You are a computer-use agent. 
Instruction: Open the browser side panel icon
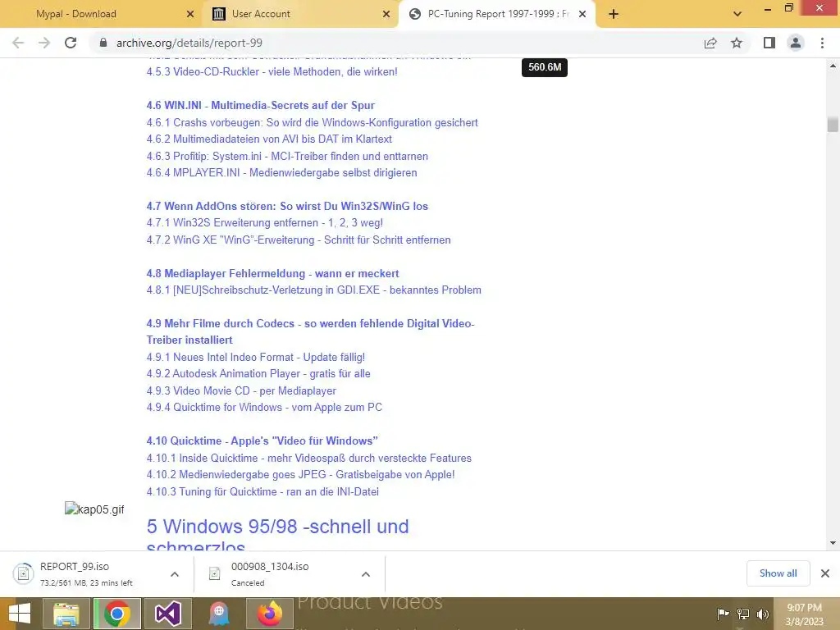tap(769, 43)
